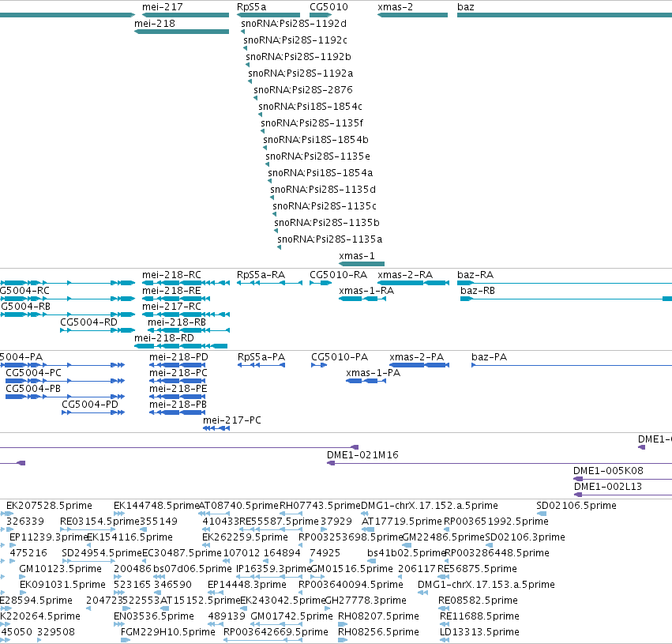
Task: Select the CG5010-RA transcript
Action: pyautogui.click(x=321, y=283)
